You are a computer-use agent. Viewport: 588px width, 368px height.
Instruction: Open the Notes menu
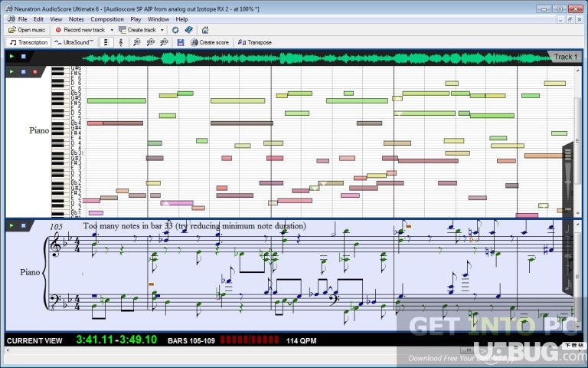pos(76,19)
